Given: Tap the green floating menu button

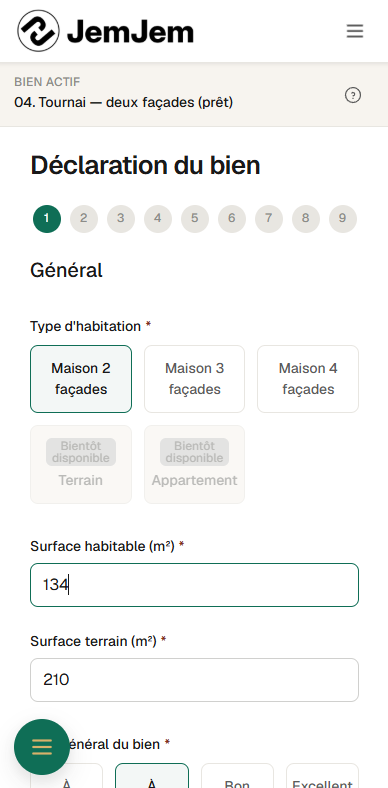Looking at the screenshot, I should 42,747.
